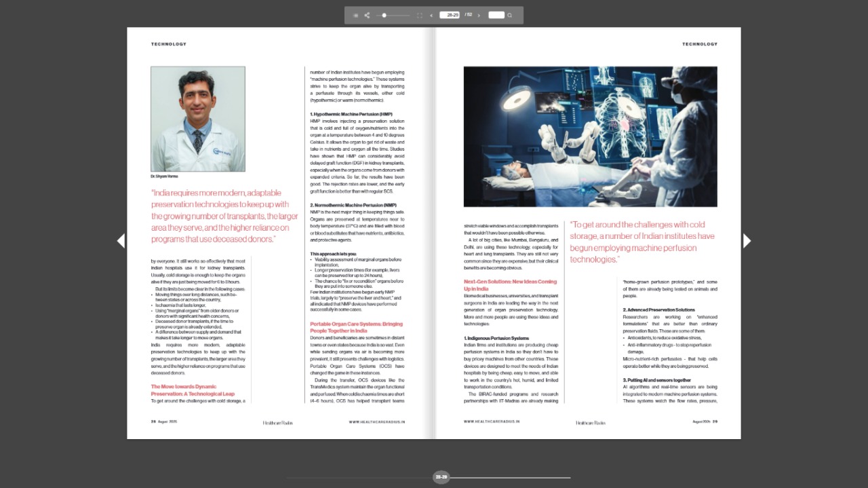The image size is (868, 488).
Task: Click WWW.HEALTHCARERADIUS.IN link on left page
Action: (377, 421)
